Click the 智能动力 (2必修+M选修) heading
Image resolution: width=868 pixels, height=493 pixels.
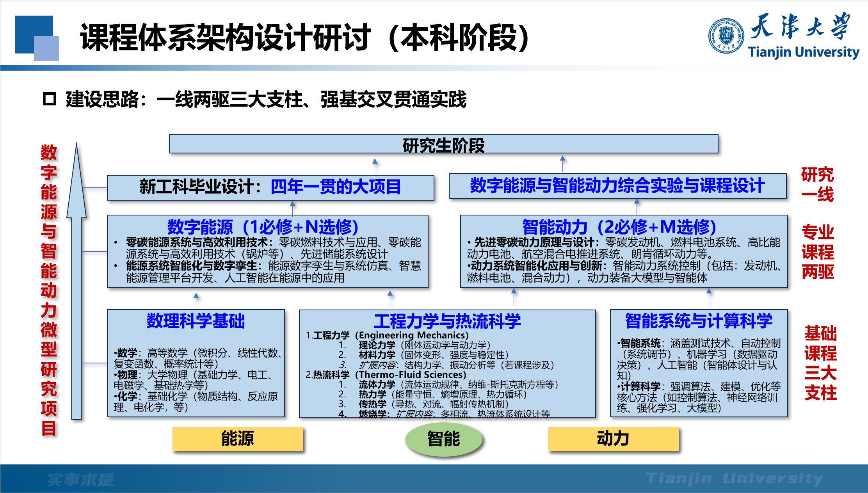tap(619, 226)
